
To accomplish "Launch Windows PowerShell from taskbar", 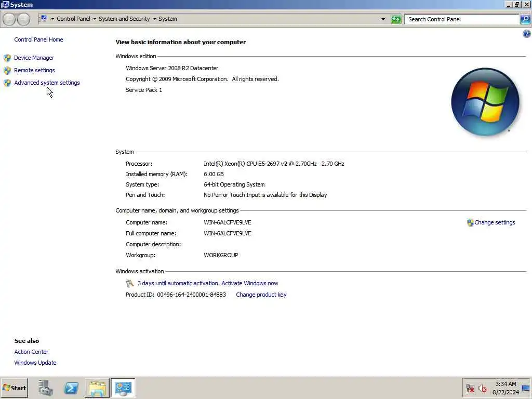I will coord(71,388).
